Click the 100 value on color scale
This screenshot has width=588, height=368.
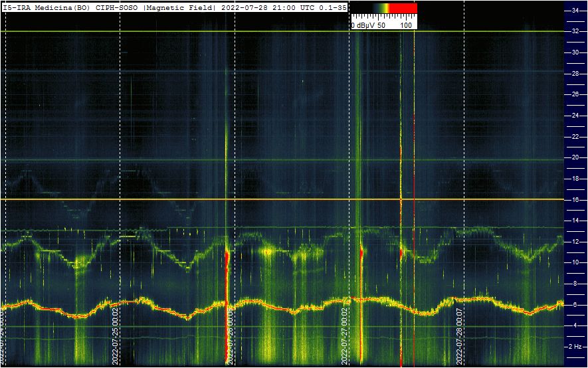pyautogui.click(x=406, y=25)
